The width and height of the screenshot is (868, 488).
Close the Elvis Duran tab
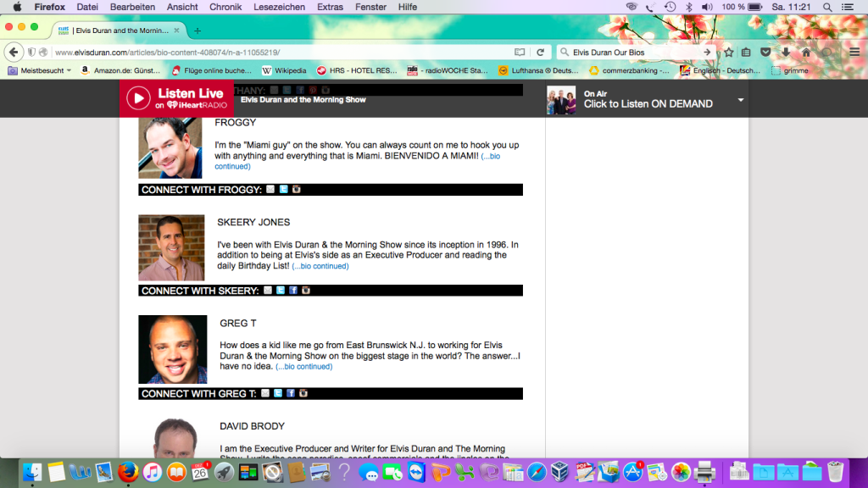pos(176,30)
